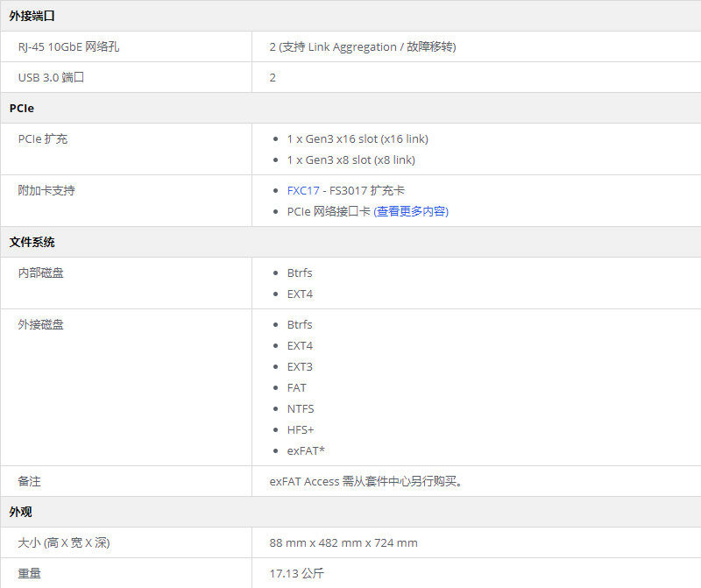Select the FXC17 - FS3017 扩充卡 entry
This screenshot has width=701, height=588.
click(x=346, y=190)
